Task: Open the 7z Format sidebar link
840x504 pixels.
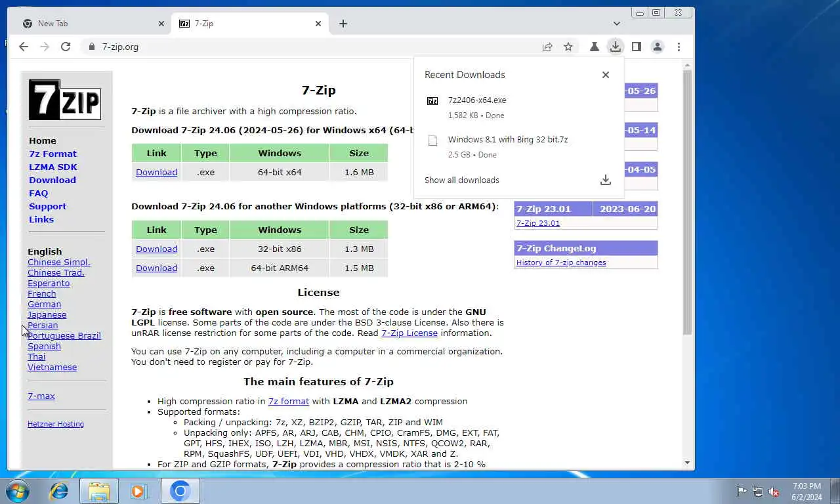Action: click(52, 154)
